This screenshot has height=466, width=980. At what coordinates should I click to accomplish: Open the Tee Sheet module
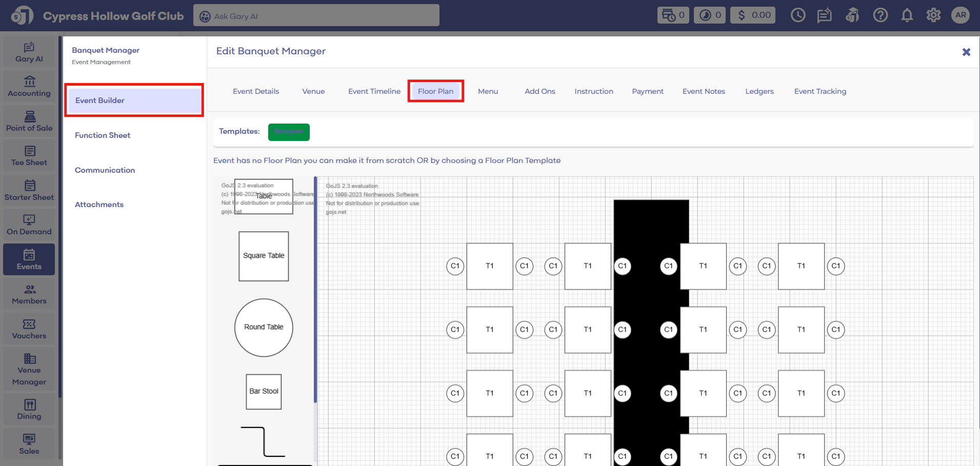pos(29,156)
